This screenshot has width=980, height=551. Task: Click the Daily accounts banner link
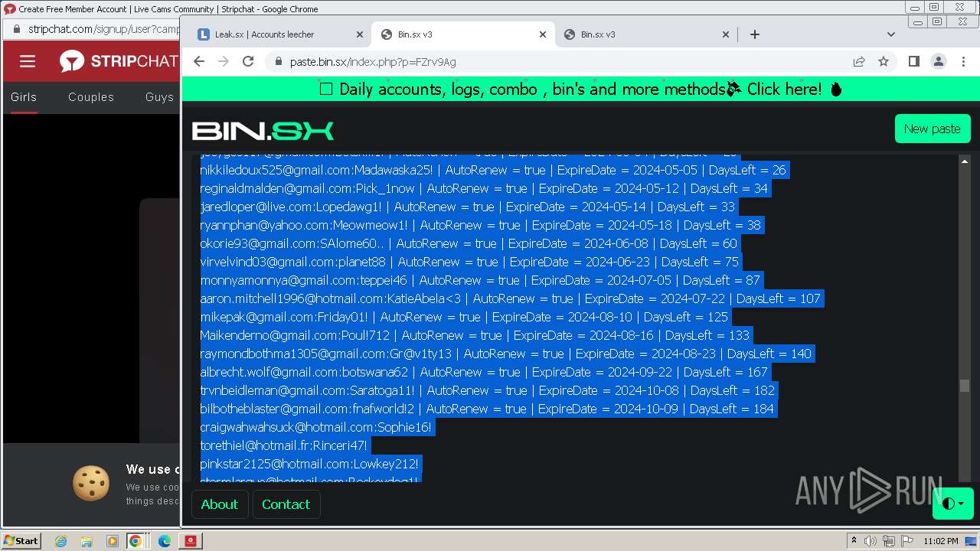pos(580,89)
